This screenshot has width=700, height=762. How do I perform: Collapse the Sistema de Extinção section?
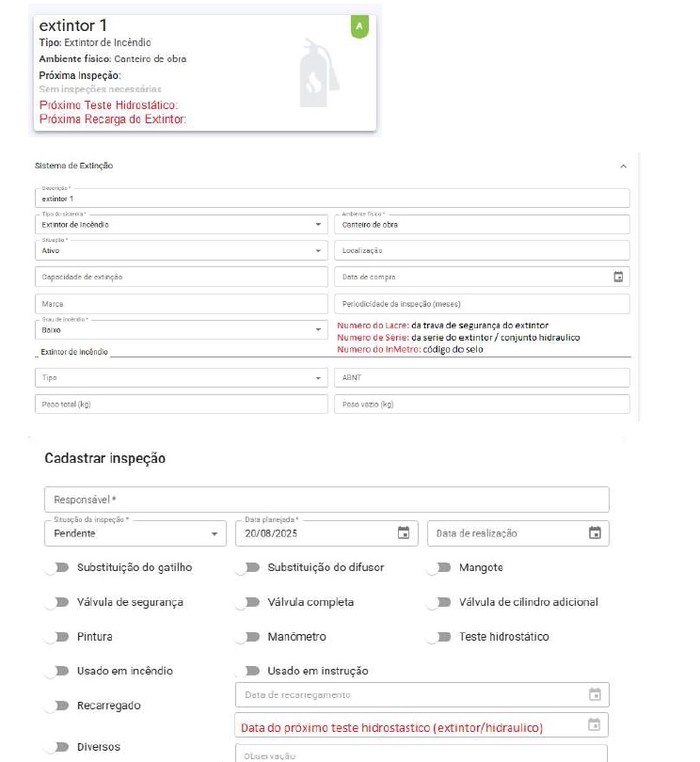click(x=623, y=166)
